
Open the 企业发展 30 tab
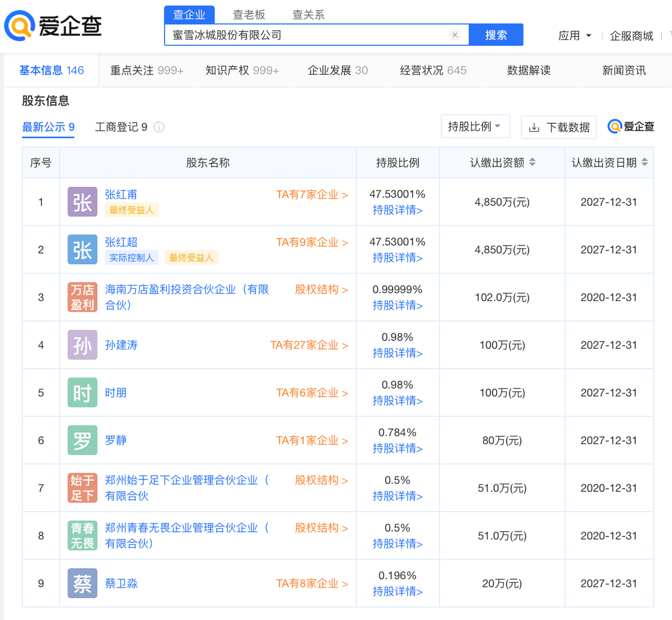point(338,71)
